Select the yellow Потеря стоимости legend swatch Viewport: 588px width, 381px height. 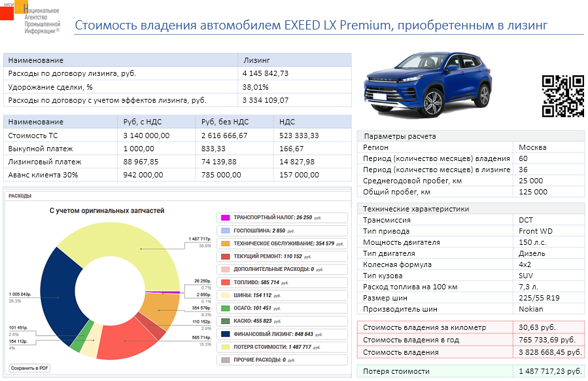[x=225, y=347]
